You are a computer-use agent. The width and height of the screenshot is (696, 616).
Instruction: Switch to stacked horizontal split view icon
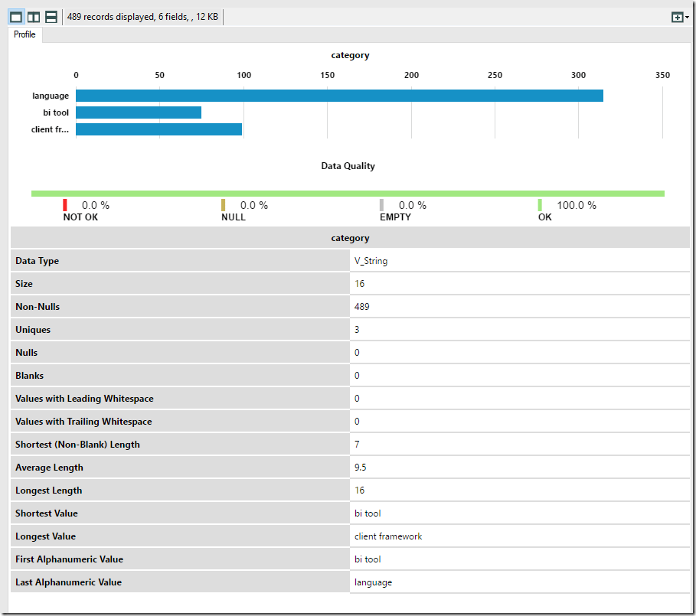[51, 17]
